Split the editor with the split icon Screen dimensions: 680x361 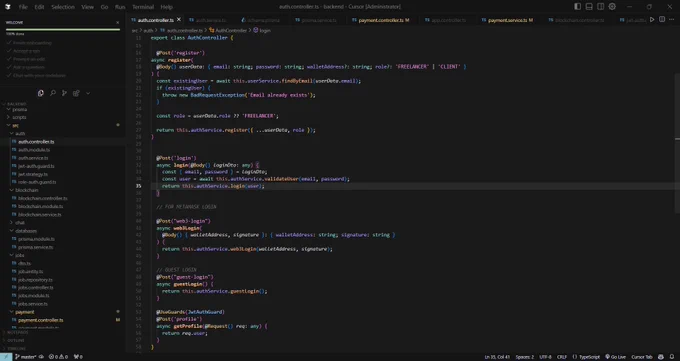662,20
